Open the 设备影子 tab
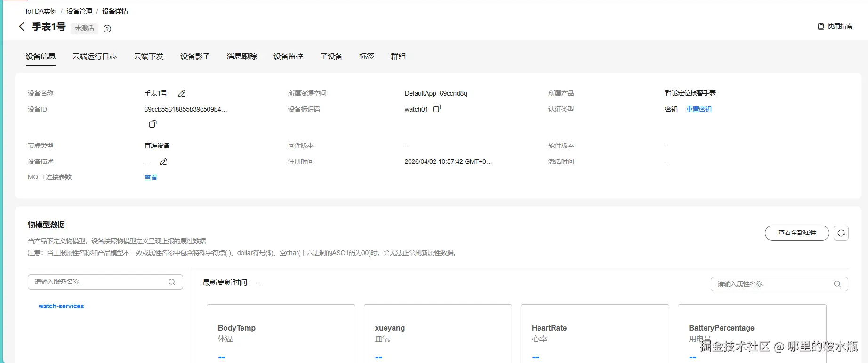This screenshot has height=363, width=868. [x=195, y=56]
